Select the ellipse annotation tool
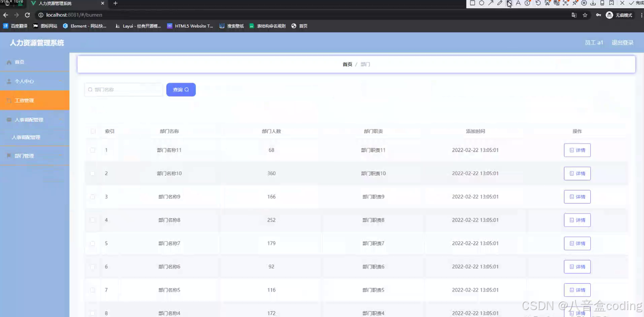Screen dimensions: 644x317 point(481,3)
